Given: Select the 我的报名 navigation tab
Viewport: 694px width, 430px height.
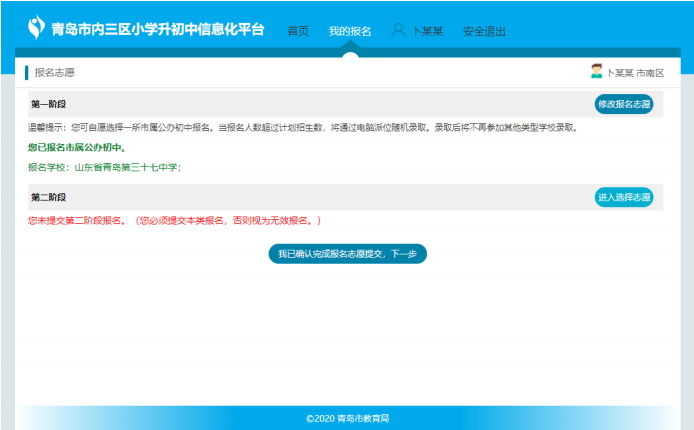Looking at the screenshot, I should pos(350,31).
